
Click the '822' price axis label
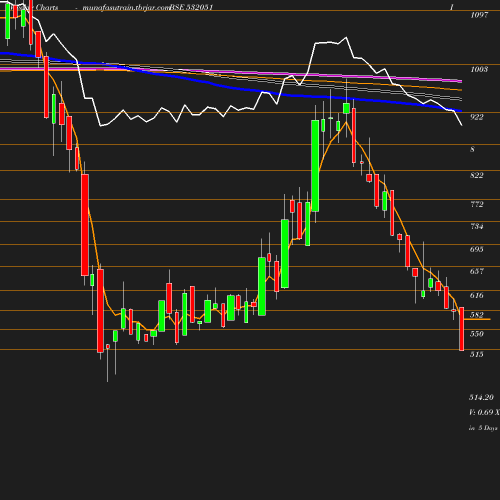tap(477, 175)
